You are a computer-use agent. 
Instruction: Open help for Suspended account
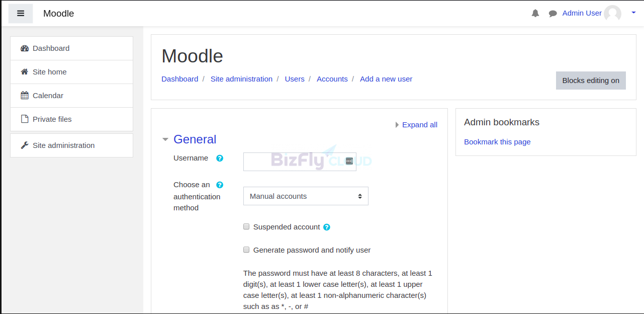point(327,227)
